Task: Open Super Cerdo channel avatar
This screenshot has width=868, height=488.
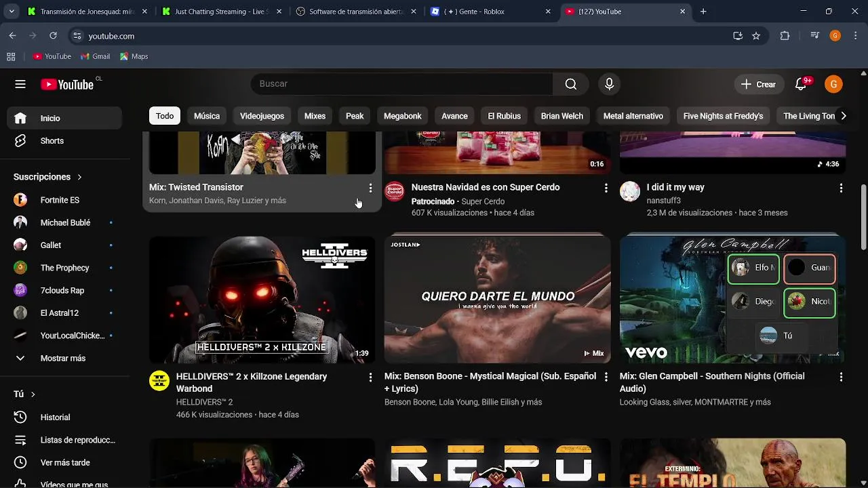Action: tap(395, 192)
